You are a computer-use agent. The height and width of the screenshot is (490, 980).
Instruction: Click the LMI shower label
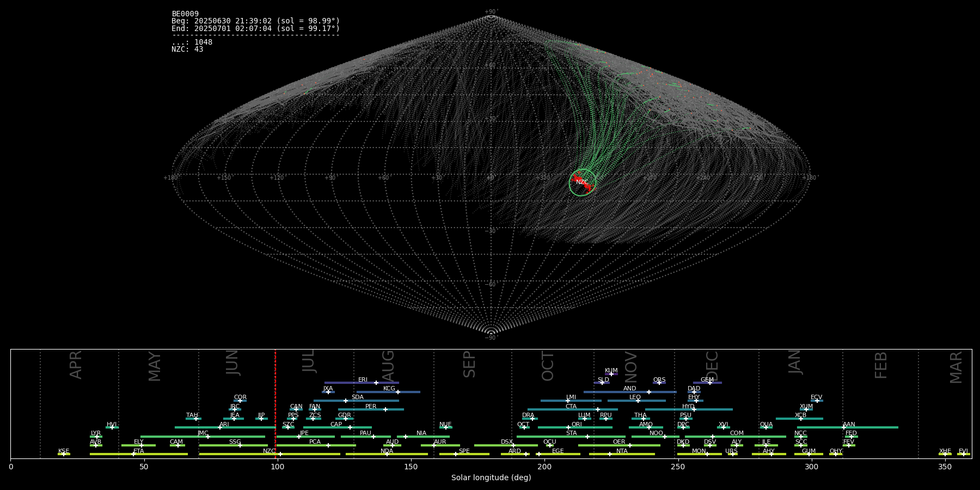[571, 397]
